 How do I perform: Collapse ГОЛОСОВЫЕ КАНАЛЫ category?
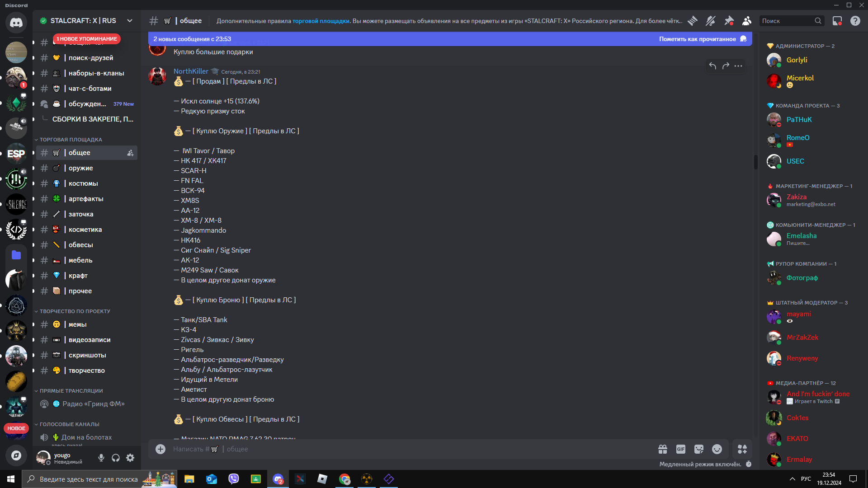(69, 424)
